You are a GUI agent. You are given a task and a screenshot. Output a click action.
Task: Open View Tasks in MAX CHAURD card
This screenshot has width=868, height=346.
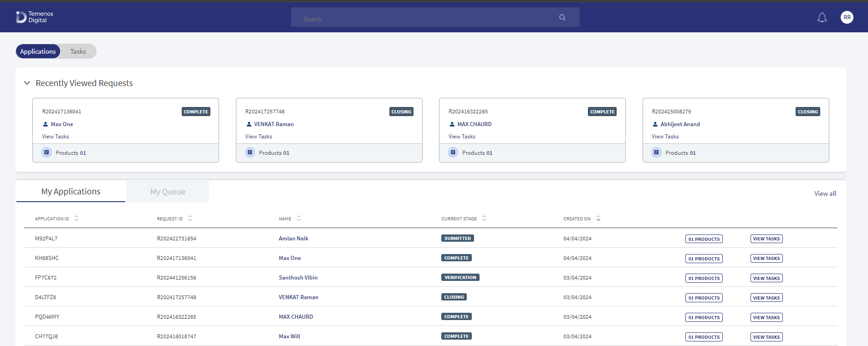pos(462,137)
